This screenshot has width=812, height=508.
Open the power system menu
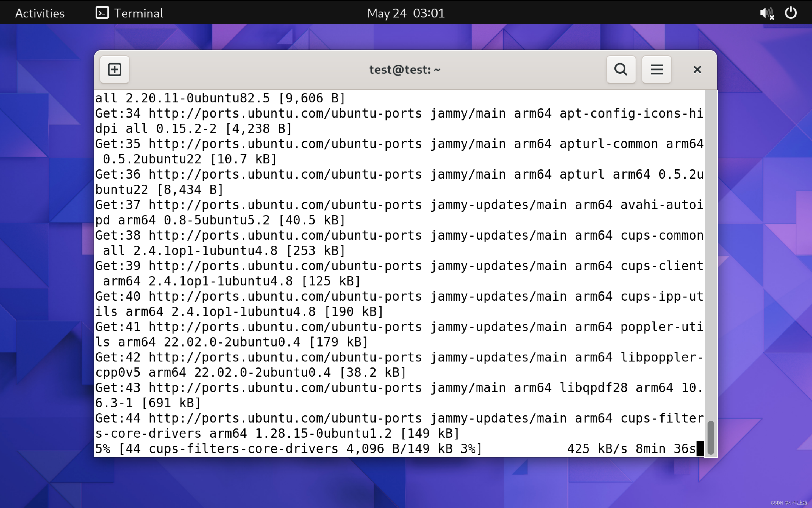click(791, 13)
